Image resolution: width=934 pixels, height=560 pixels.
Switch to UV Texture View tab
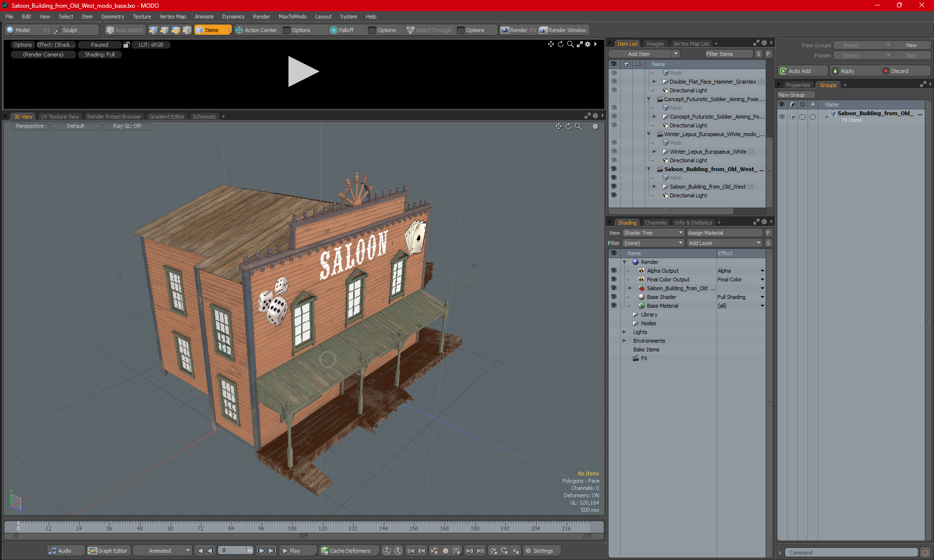pyautogui.click(x=60, y=117)
